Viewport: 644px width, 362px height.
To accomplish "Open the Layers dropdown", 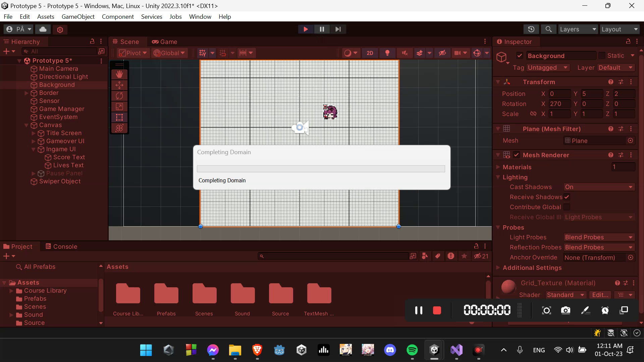I will [578, 29].
